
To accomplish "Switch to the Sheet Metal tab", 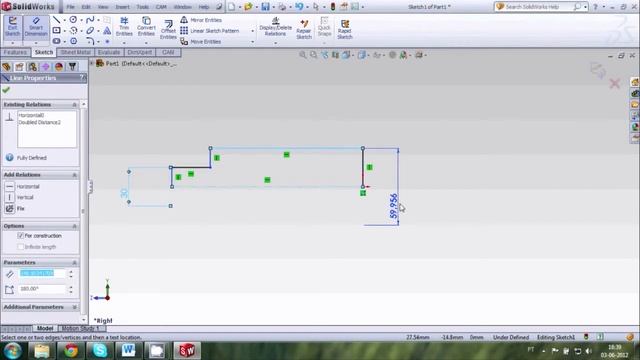I will [76, 52].
